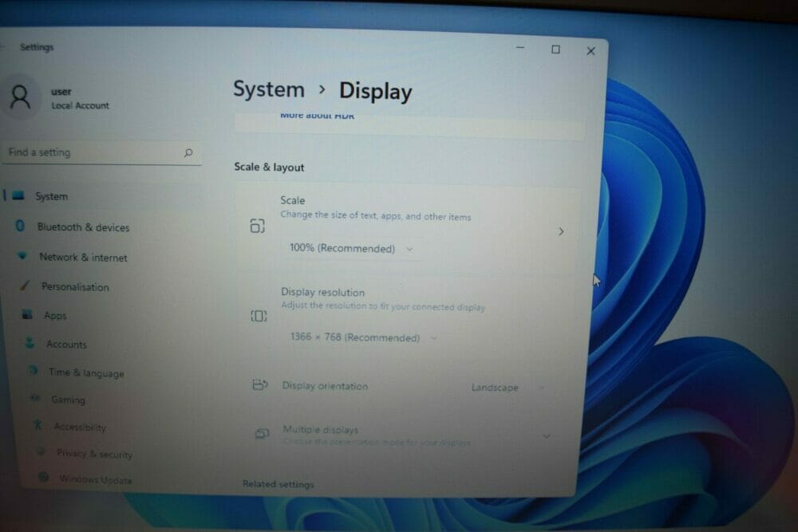Image resolution: width=798 pixels, height=532 pixels.
Task: Click the Scale & layout heading
Action: [x=269, y=167]
